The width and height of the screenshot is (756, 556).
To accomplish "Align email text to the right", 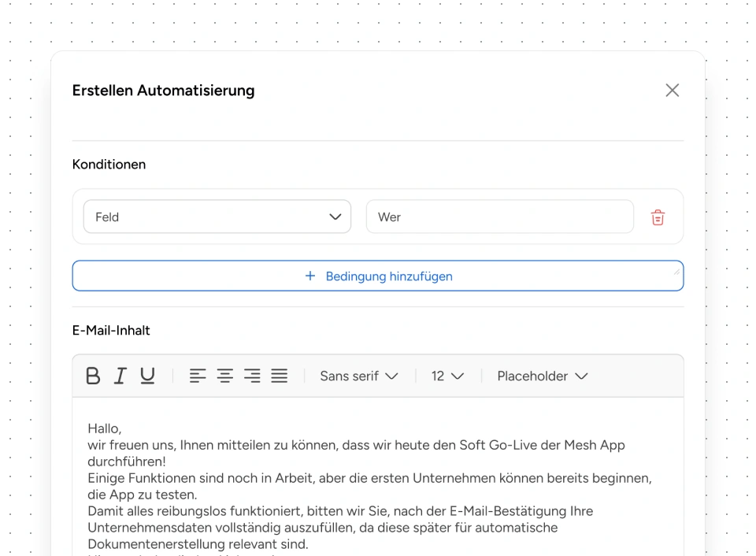I will (252, 376).
